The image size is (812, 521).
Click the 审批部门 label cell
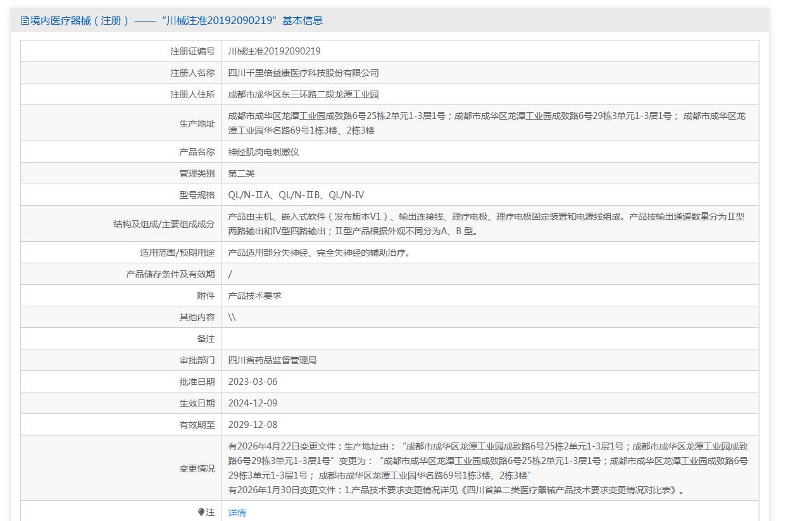pos(121,360)
